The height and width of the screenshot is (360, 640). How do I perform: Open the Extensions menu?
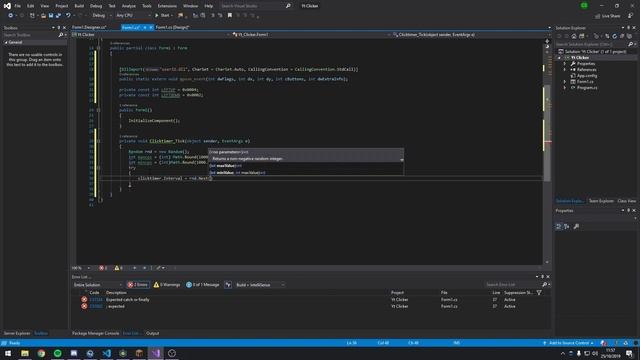tap(167, 6)
